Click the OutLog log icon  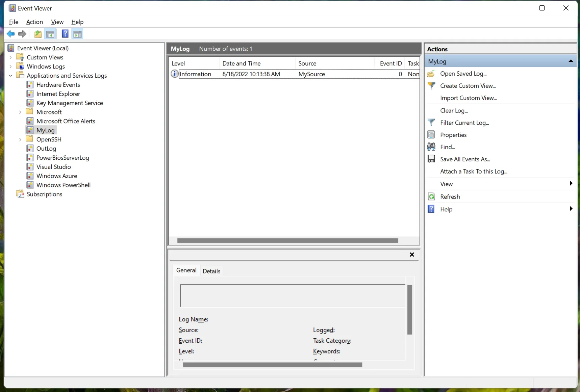point(30,148)
